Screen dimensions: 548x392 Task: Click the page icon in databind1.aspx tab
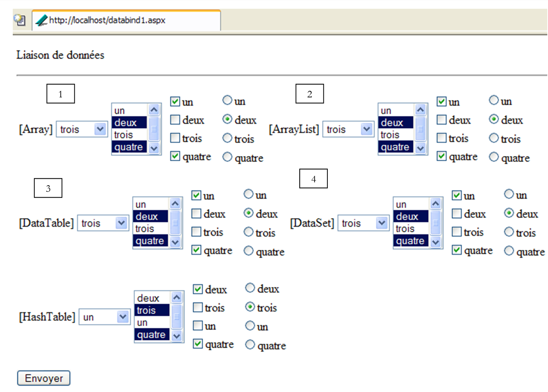42,20
